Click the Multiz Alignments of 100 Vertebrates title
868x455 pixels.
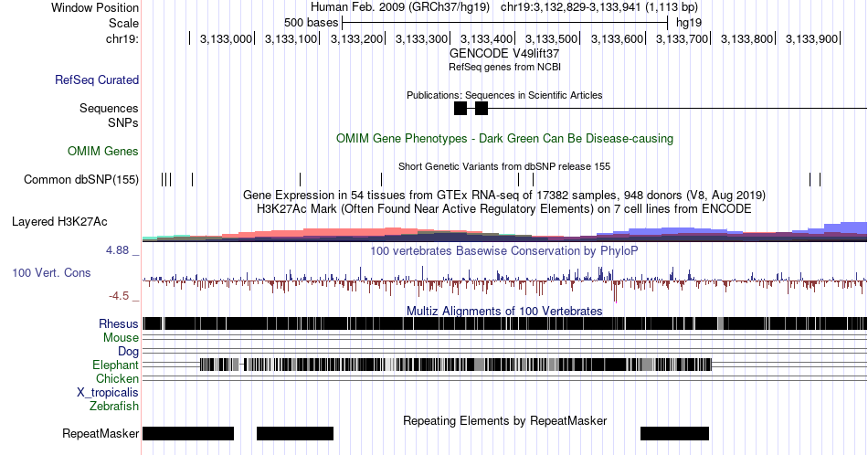click(504, 311)
